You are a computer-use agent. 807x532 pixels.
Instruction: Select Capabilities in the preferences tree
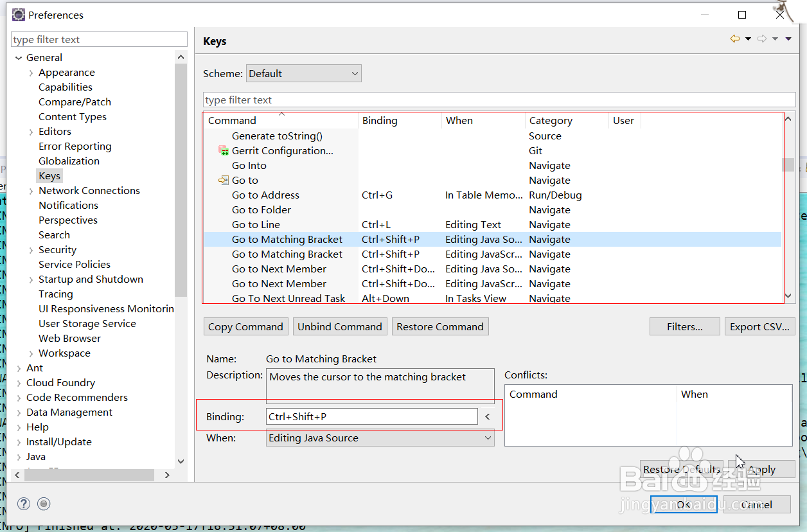click(x=66, y=87)
